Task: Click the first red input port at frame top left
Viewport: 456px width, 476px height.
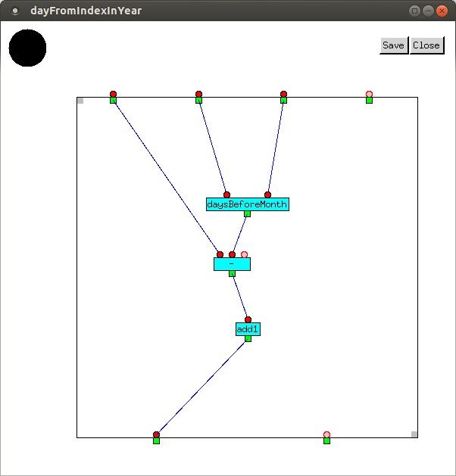Action: pyautogui.click(x=113, y=95)
